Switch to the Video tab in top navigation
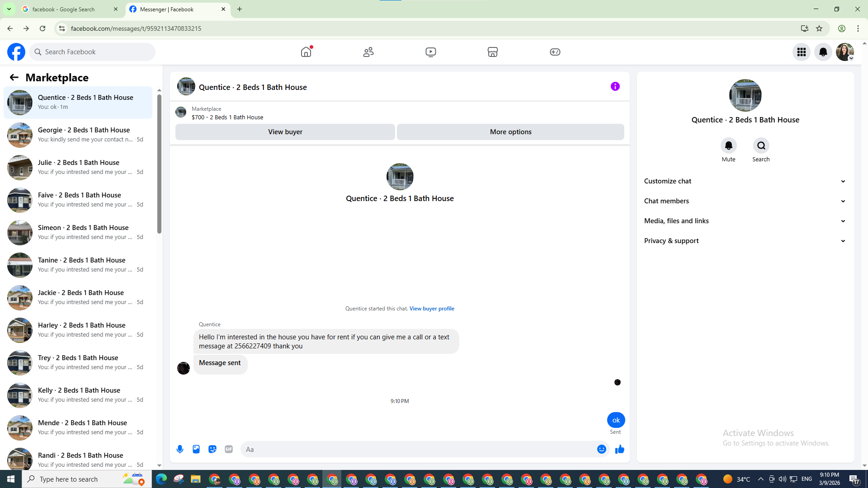This screenshot has height=488, width=868. pyautogui.click(x=430, y=52)
